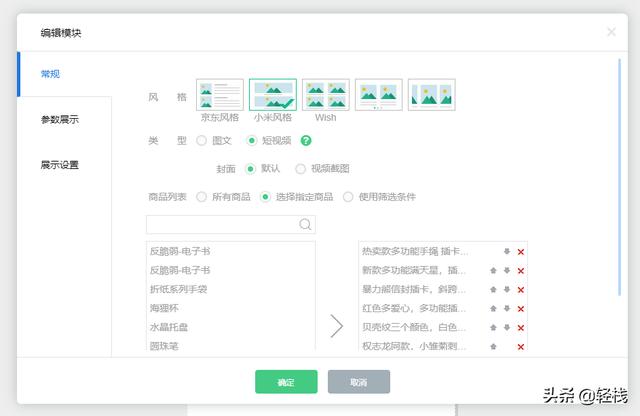Open the green question mark help icon
This screenshot has width=640, height=416.
click(x=306, y=141)
